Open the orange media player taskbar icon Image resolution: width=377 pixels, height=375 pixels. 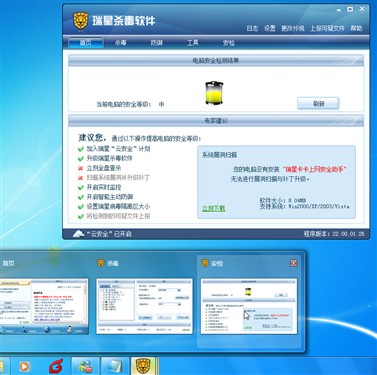pos(24,367)
